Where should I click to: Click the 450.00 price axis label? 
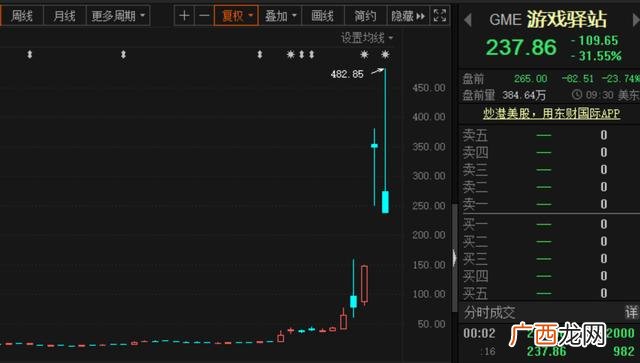pyautogui.click(x=429, y=88)
